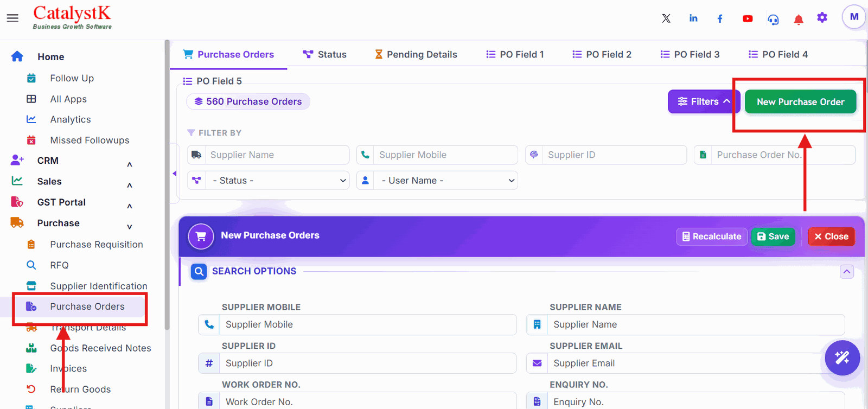Viewport: 868px width, 409px height.
Task: Click the sidebar collapse arrow handle
Action: tap(174, 174)
